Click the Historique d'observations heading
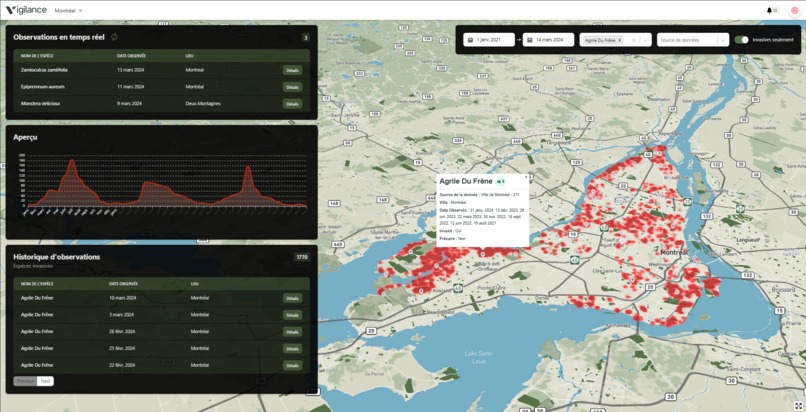 tap(57, 257)
